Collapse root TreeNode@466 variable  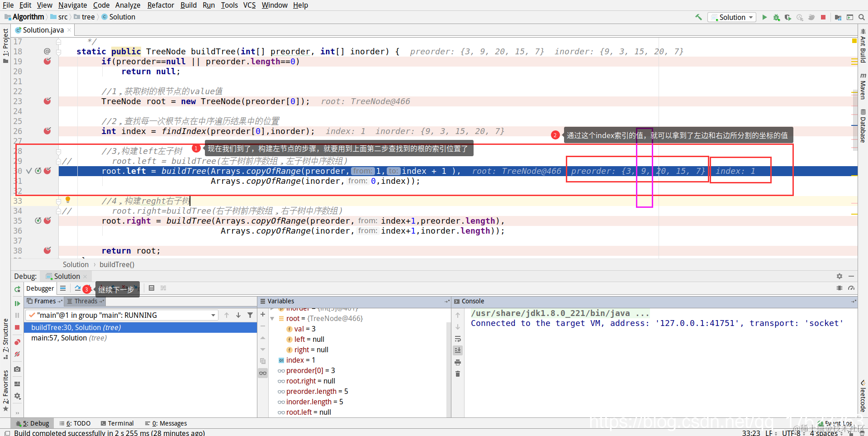click(x=272, y=319)
